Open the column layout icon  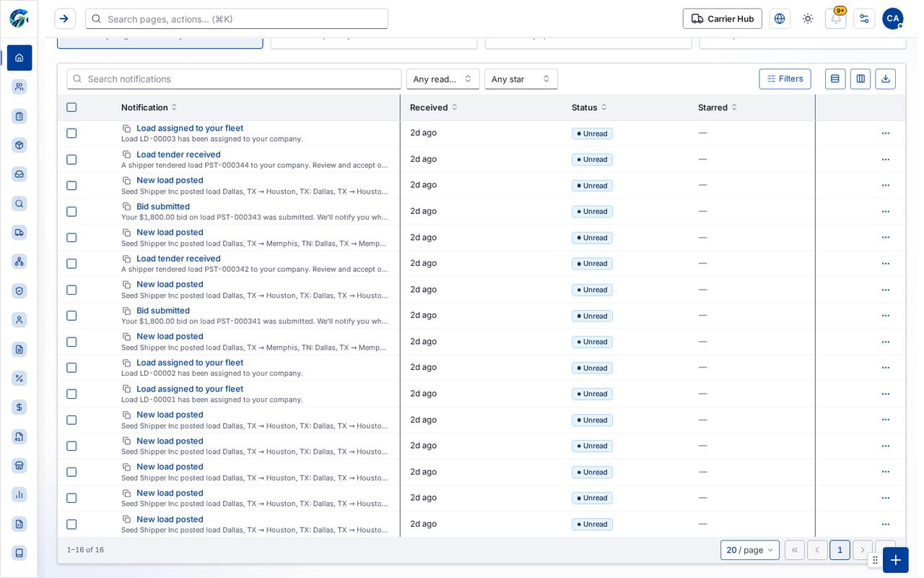(x=860, y=79)
